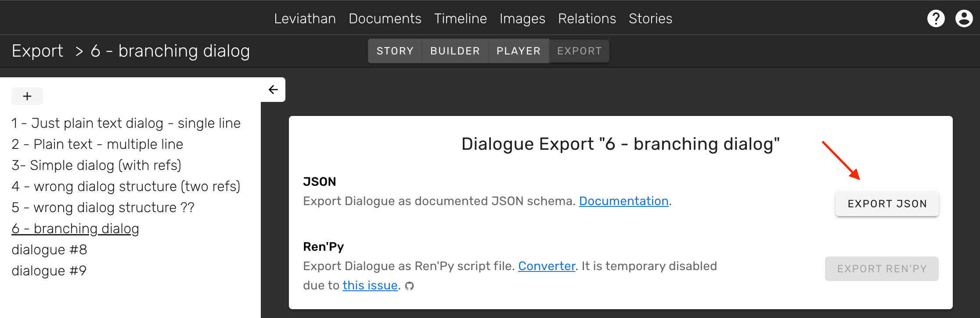The height and width of the screenshot is (318, 980).
Task: Select '1 - Just plain text dialog - single line'
Action: (x=126, y=123)
